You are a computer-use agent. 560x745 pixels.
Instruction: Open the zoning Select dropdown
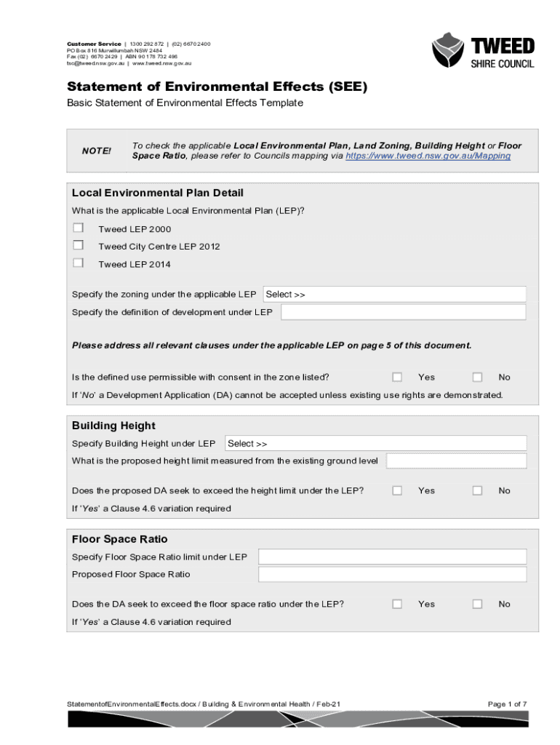coord(393,295)
